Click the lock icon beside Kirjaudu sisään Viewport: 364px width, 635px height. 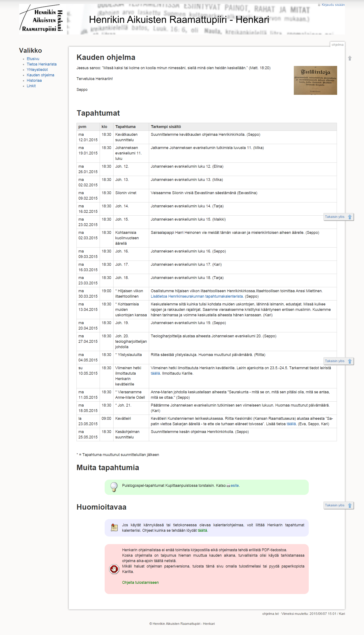point(319,5)
